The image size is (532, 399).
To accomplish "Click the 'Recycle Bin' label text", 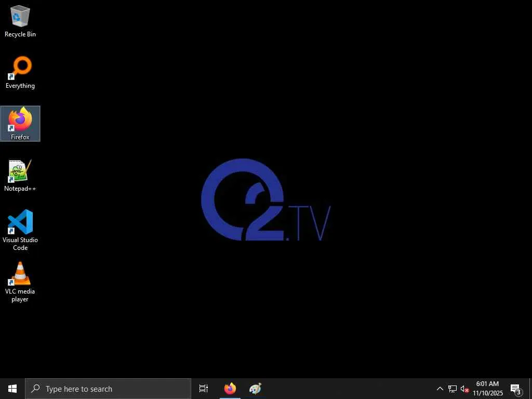I will click(20, 34).
